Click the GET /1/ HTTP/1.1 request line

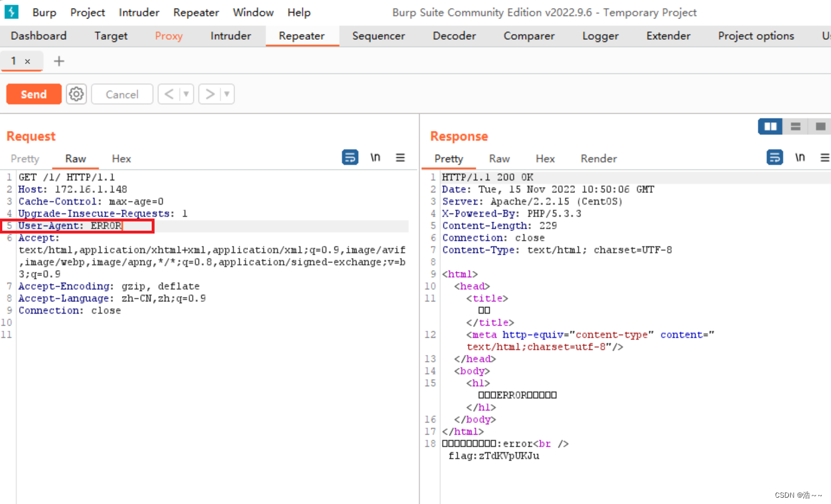pos(67,177)
